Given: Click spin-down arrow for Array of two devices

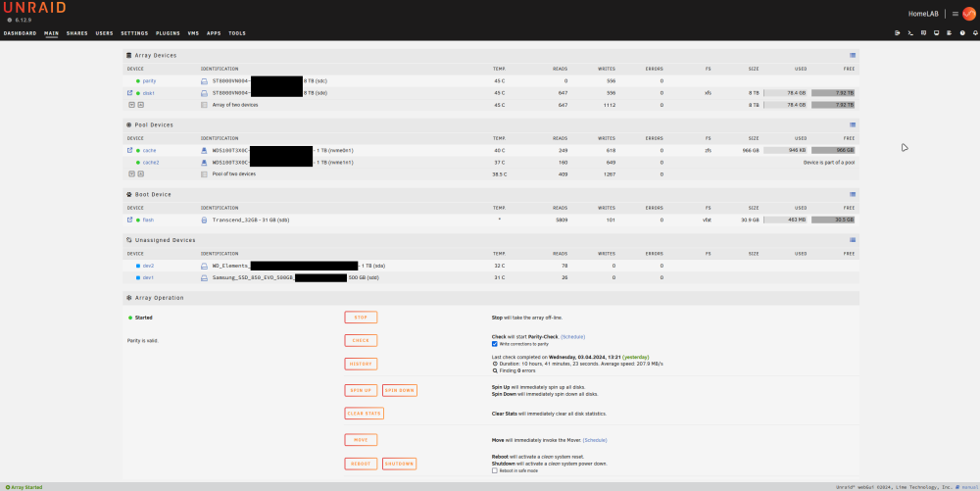Looking at the screenshot, I should coord(132,105).
